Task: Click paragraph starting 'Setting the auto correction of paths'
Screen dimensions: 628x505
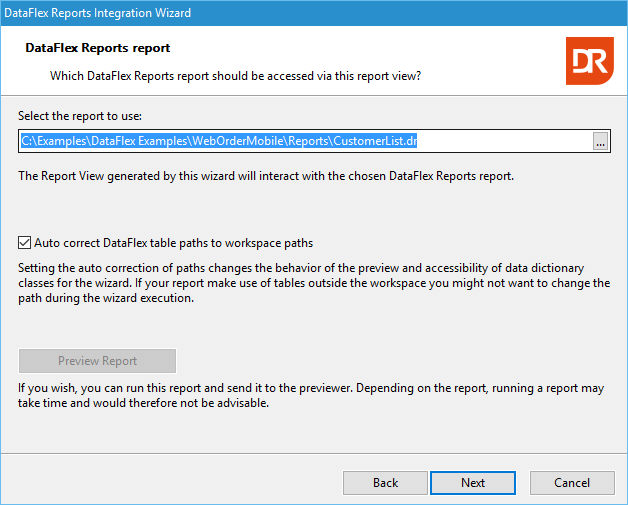Action: coord(314,283)
